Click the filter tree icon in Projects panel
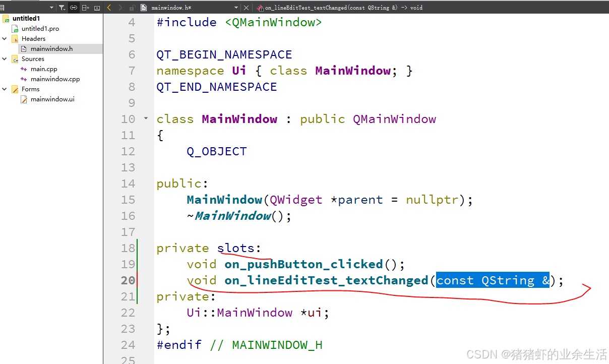609x364 pixels. click(x=62, y=8)
